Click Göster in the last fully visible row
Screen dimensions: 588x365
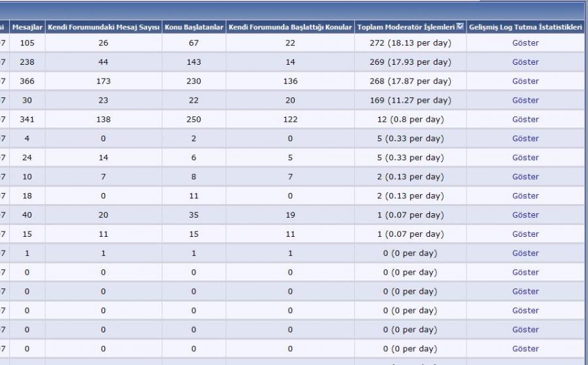525,349
